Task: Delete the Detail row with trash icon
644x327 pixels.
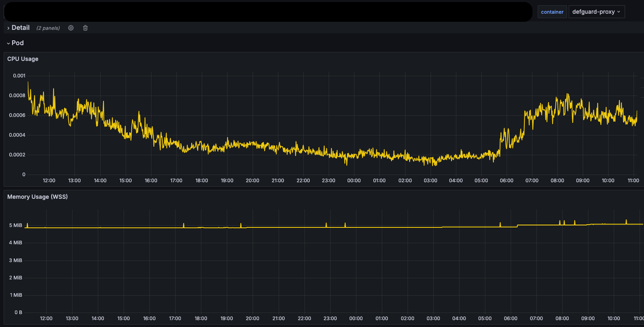Action: click(85, 28)
